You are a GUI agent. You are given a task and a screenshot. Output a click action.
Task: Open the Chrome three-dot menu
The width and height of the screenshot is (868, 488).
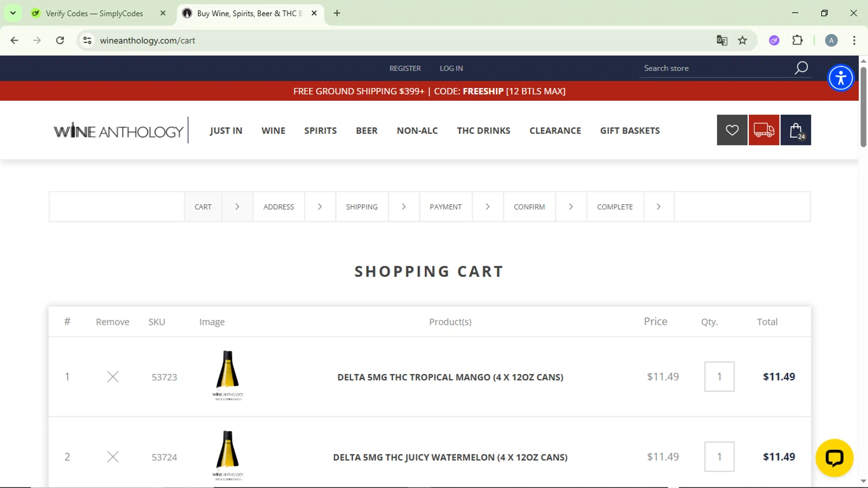(x=854, y=41)
